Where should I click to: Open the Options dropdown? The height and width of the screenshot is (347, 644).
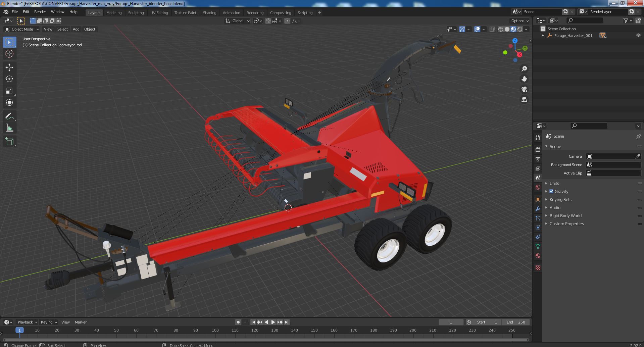tap(520, 21)
